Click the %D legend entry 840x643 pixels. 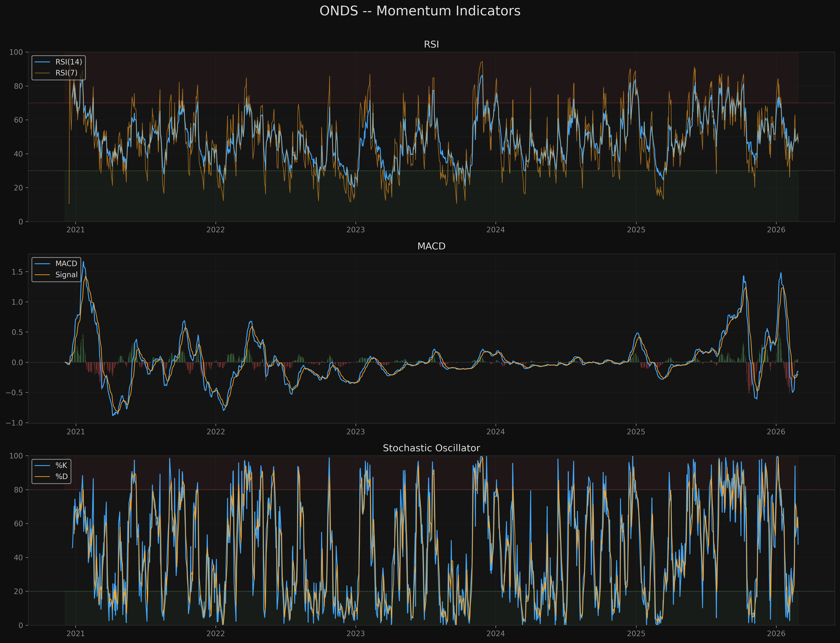[61, 477]
